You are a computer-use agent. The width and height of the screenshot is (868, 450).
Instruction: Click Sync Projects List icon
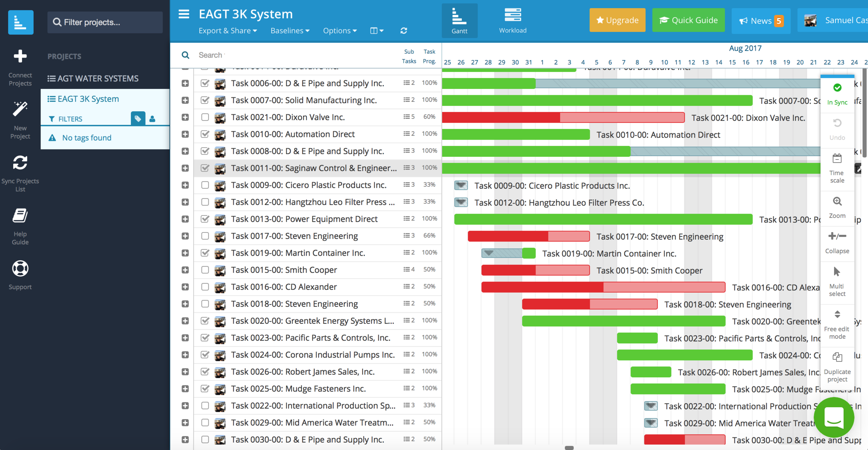click(20, 162)
